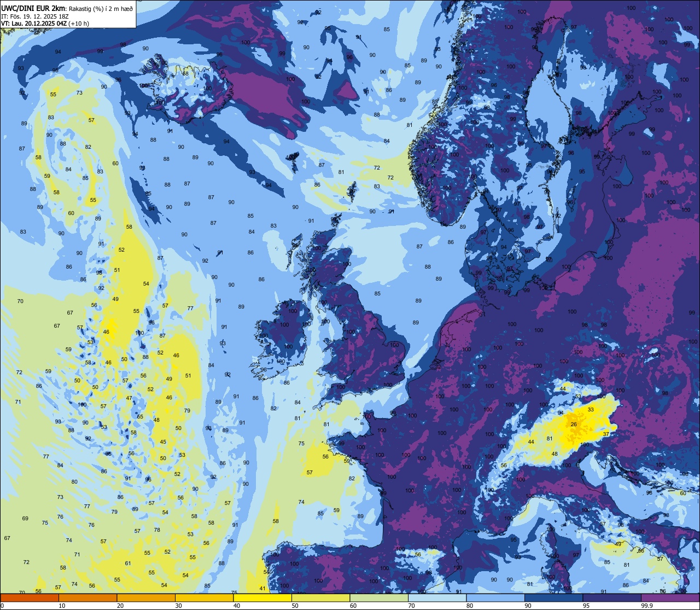Pick the medium blue 80–90 legend segment
The image size is (700, 610).
coord(495,597)
